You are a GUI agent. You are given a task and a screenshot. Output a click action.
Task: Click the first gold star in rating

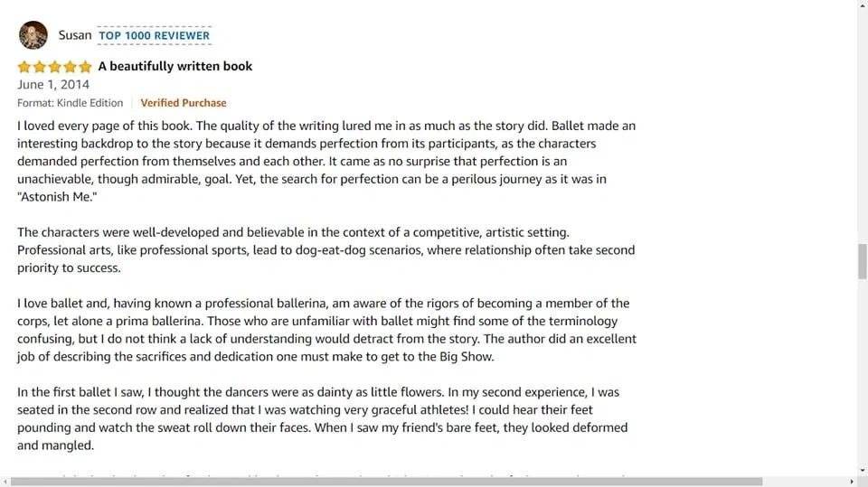click(x=24, y=67)
